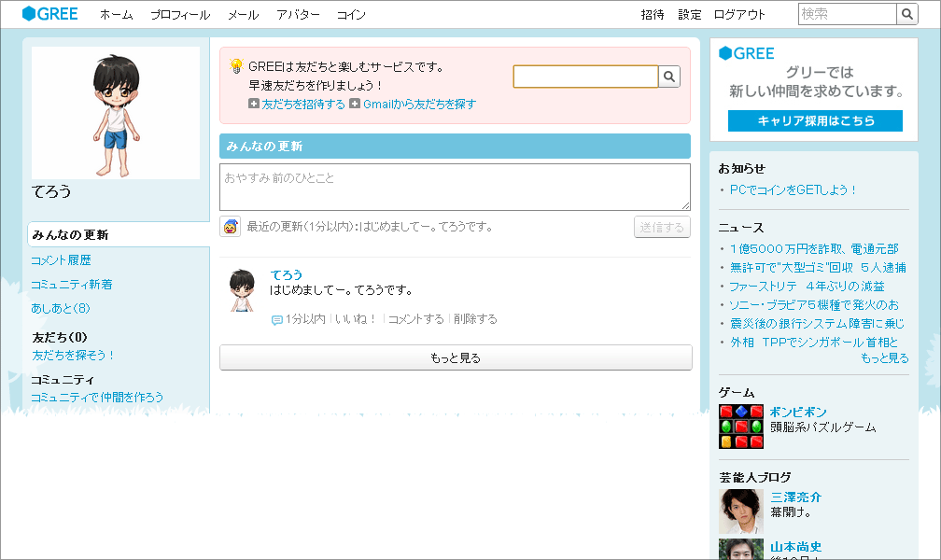Click the light bulb tip icon
Image resolution: width=941 pixels, height=560 pixels.
tap(236, 66)
